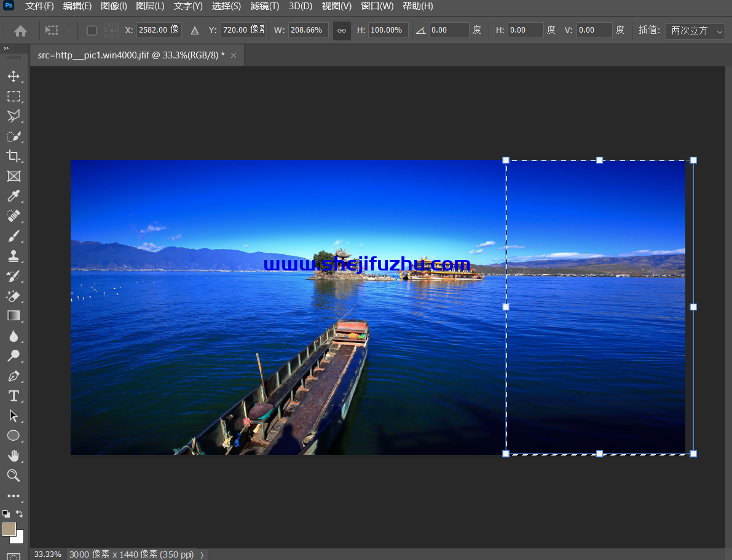Open the Edit Toolbar three-dots menu

tap(14, 496)
